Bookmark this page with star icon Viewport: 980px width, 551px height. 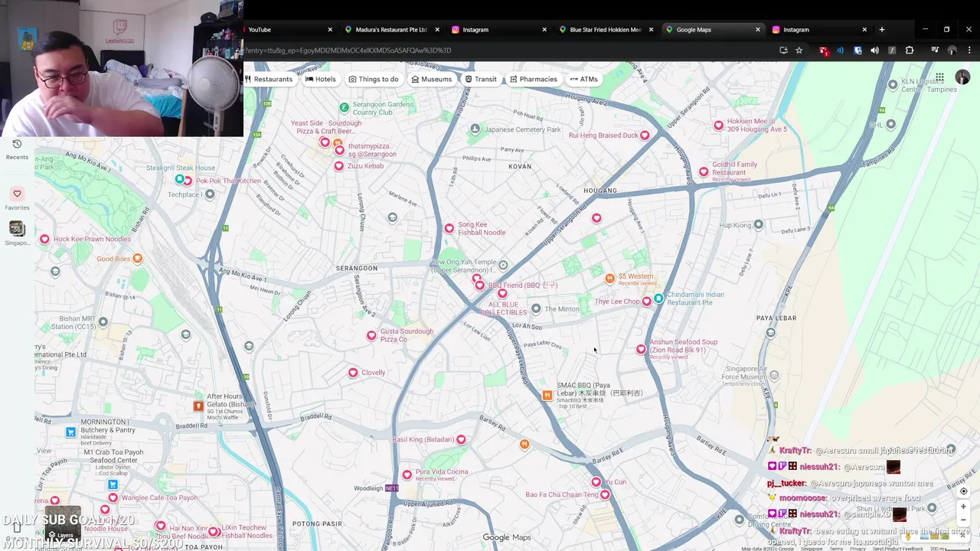[799, 51]
